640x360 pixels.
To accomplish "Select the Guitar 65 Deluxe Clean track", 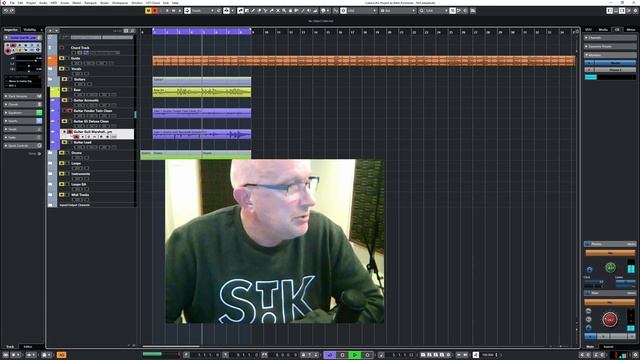I will coord(91,121).
